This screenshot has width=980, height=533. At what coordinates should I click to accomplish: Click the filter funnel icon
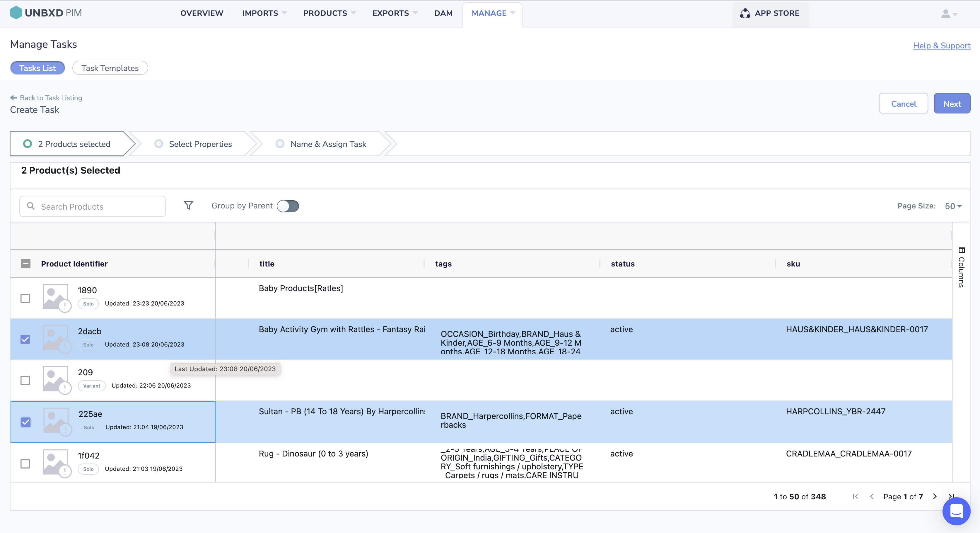(188, 206)
